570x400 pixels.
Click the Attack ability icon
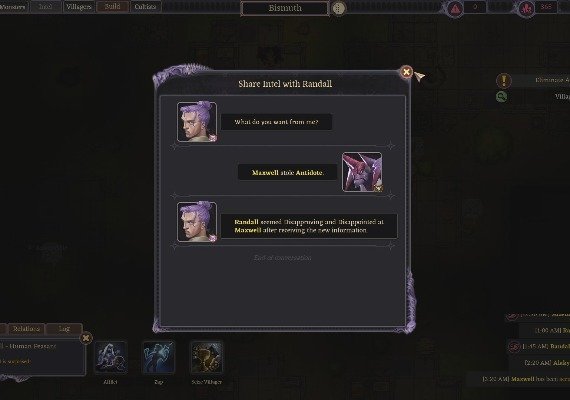tap(111, 357)
